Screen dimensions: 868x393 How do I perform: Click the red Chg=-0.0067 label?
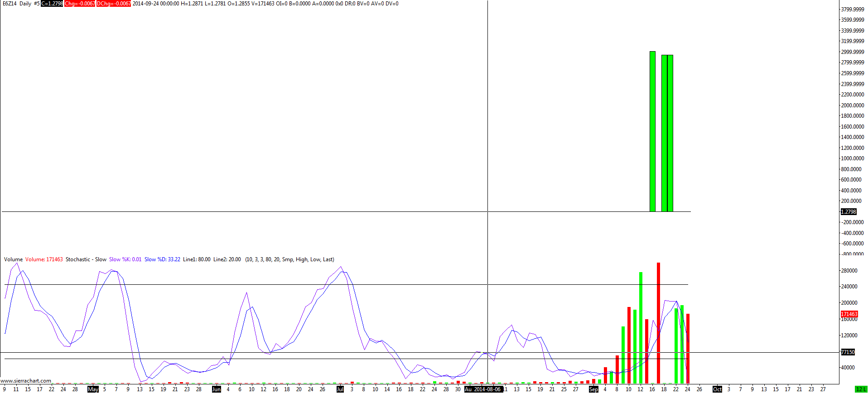80,4
